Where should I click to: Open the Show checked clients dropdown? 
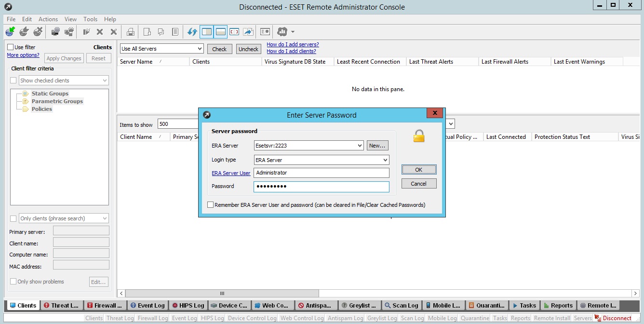pyautogui.click(x=64, y=81)
